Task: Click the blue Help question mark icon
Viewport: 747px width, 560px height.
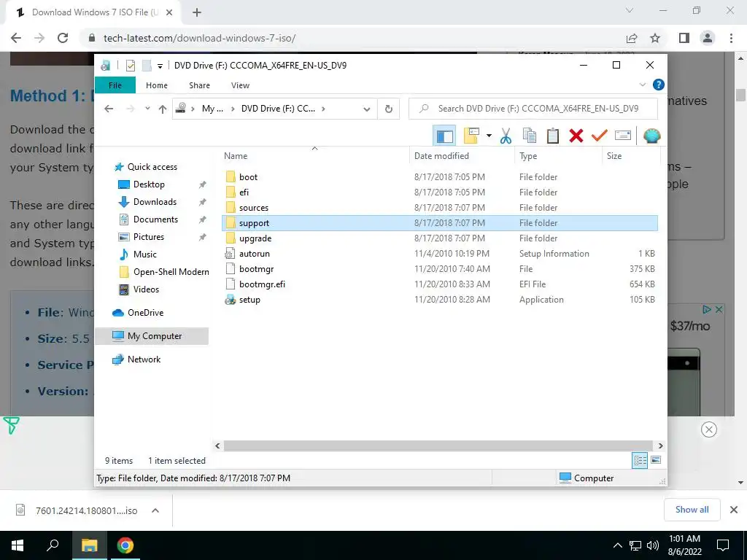Action: tap(659, 85)
